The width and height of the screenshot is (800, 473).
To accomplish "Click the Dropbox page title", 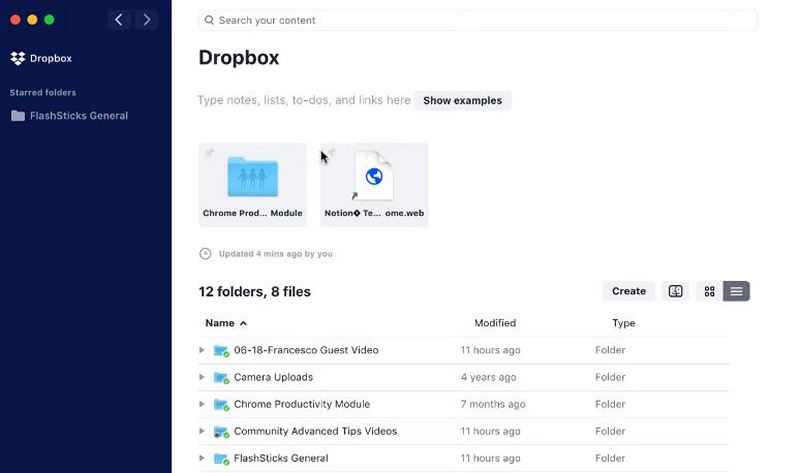I will 239,58.
